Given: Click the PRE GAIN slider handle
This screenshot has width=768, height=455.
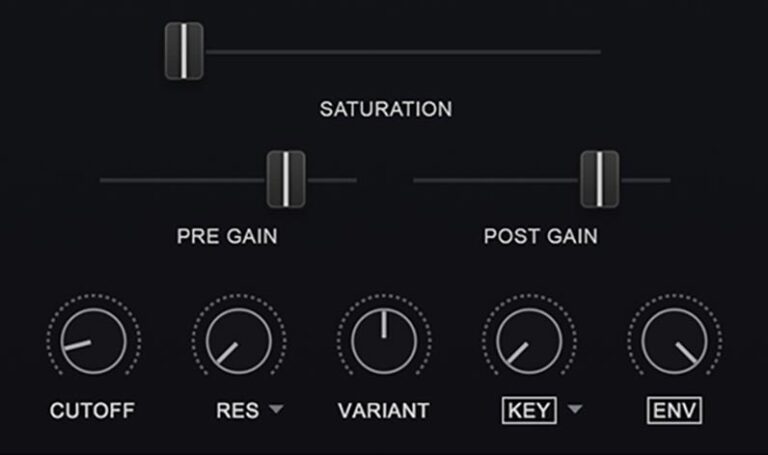Looking at the screenshot, I should (x=286, y=179).
